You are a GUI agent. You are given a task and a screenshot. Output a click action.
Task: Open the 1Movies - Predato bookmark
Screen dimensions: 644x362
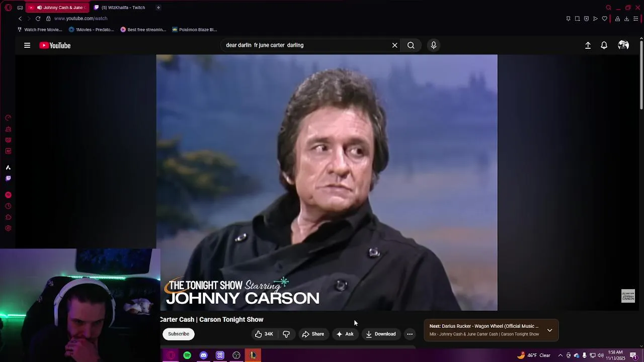91,30
